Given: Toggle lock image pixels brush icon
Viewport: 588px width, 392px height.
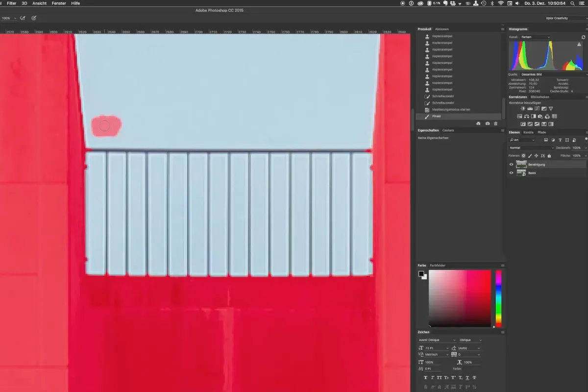Looking at the screenshot, I should 530,155.
